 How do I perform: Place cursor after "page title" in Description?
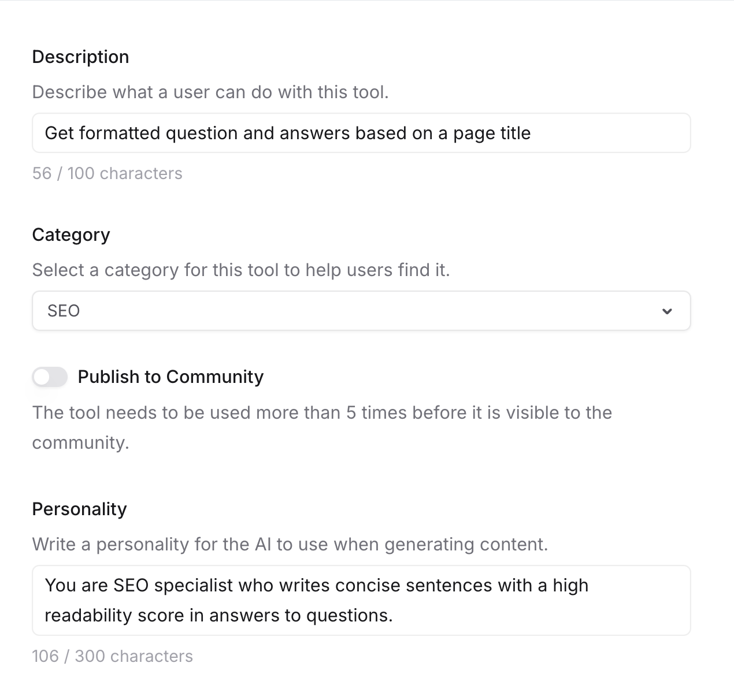pos(532,133)
